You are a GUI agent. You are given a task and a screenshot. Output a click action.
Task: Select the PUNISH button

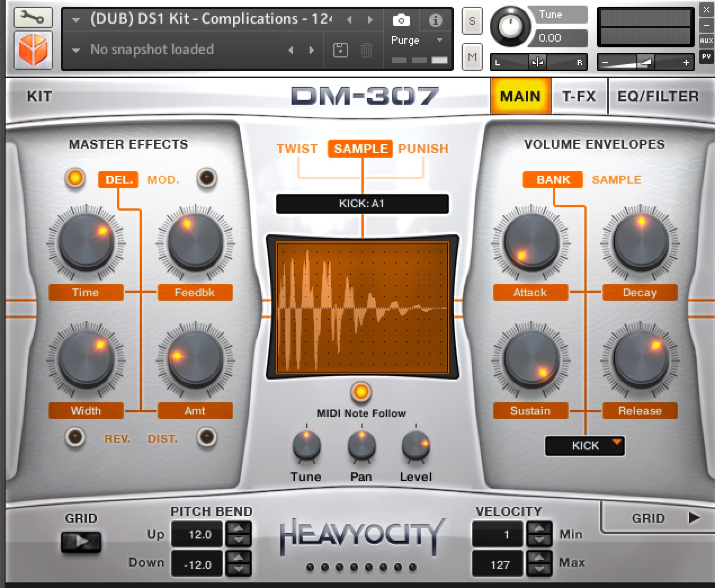(x=423, y=149)
